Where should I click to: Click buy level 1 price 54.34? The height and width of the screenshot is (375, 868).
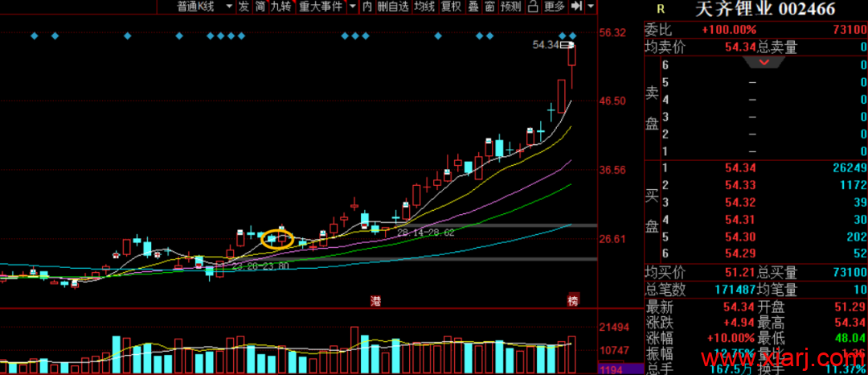pos(740,168)
